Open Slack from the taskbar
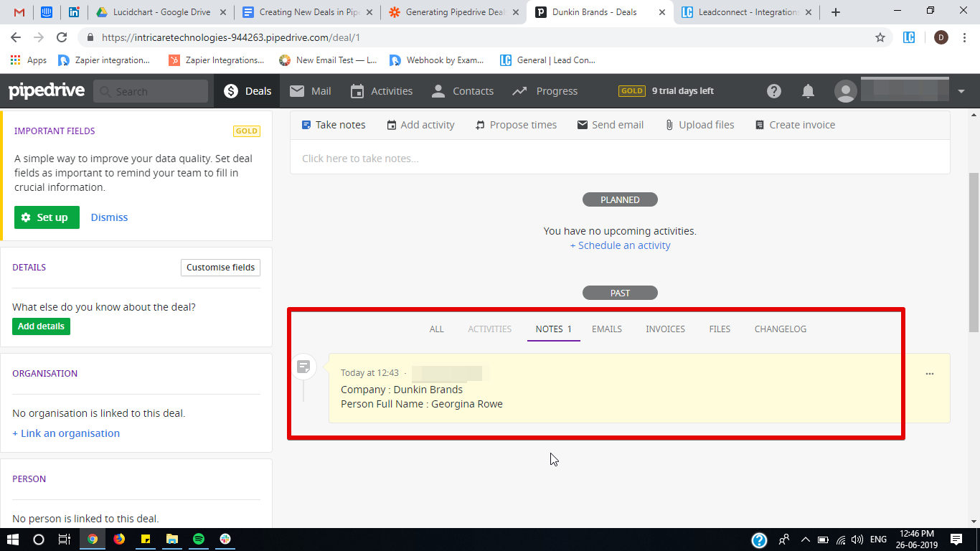Screen dimensions: 980x551 tap(225, 539)
